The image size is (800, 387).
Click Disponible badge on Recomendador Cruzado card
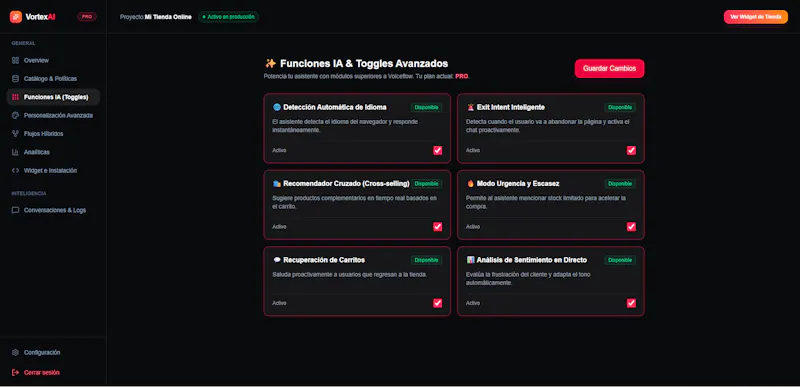click(x=427, y=184)
